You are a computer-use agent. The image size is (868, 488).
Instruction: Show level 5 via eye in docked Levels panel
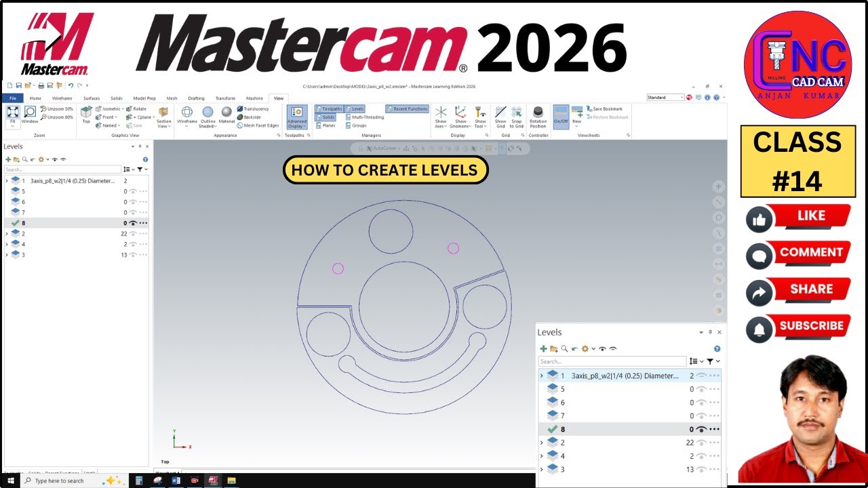click(133, 191)
